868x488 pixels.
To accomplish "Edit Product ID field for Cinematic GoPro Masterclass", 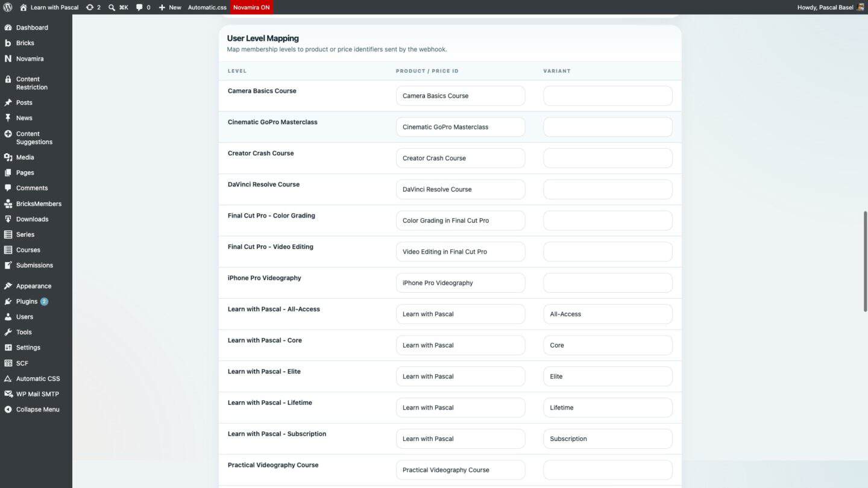I will click(461, 127).
